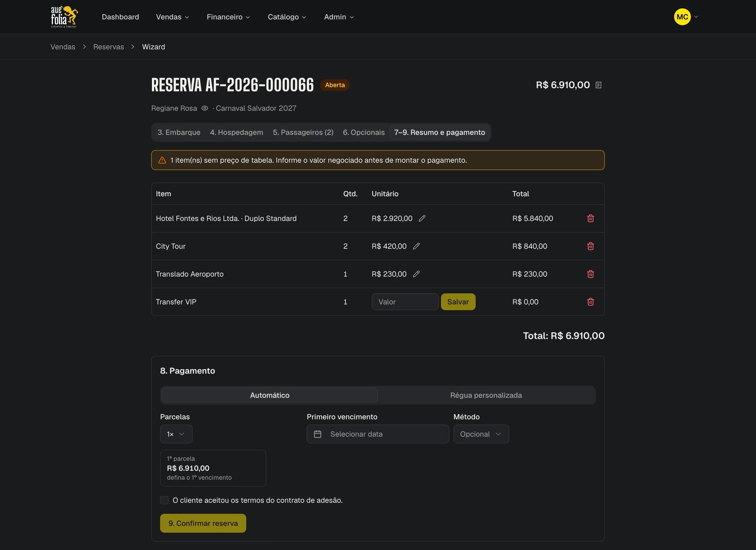Edit Hotel Fontes unit price pencil
756x550 pixels.
coord(422,218)
